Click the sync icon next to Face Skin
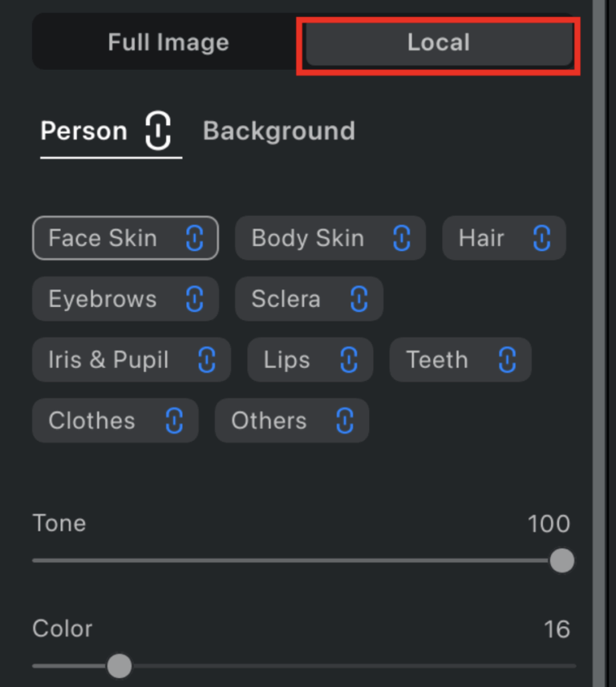The width and height of the screenshot is (616, 687). pyautogui.click(x=195, y=237)
